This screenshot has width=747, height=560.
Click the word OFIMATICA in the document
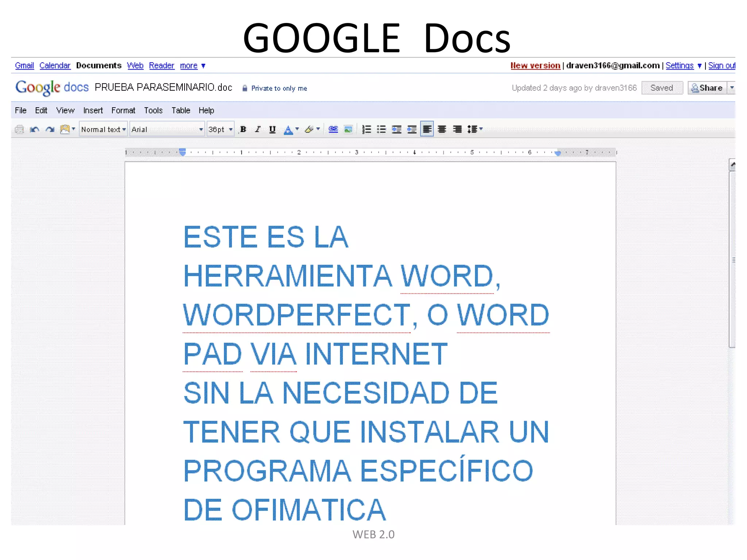tap(309, 510)
